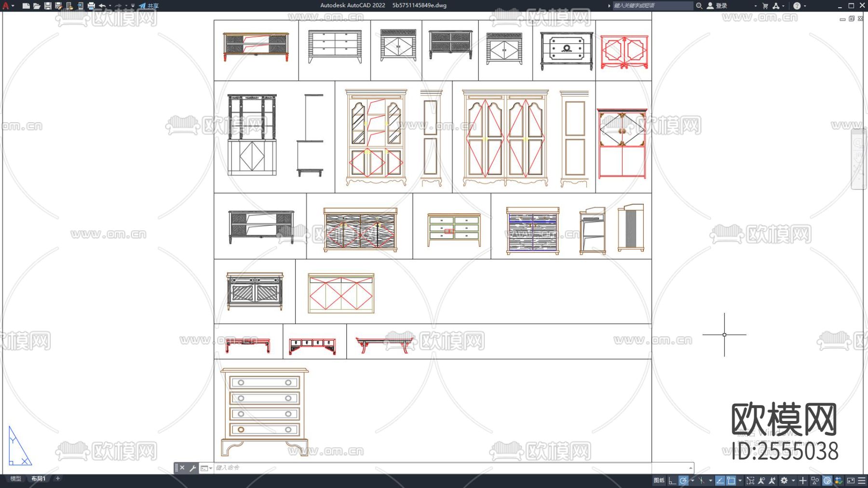The image size is (868, 488).
Task: Open from Web and Mobile icon
Action: (69, 6)
